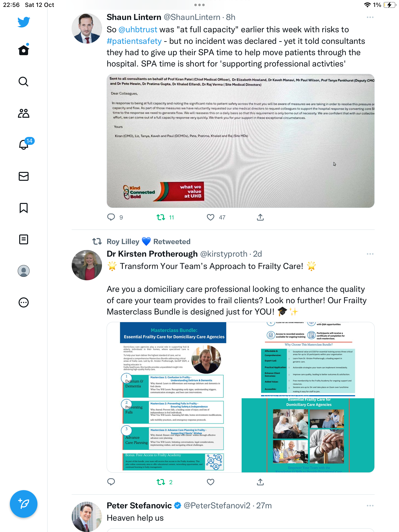Open Bookmarks icon in sidebar
This screenshot has width=399, height=532.
pyautogui.click(x=24, y=208)
